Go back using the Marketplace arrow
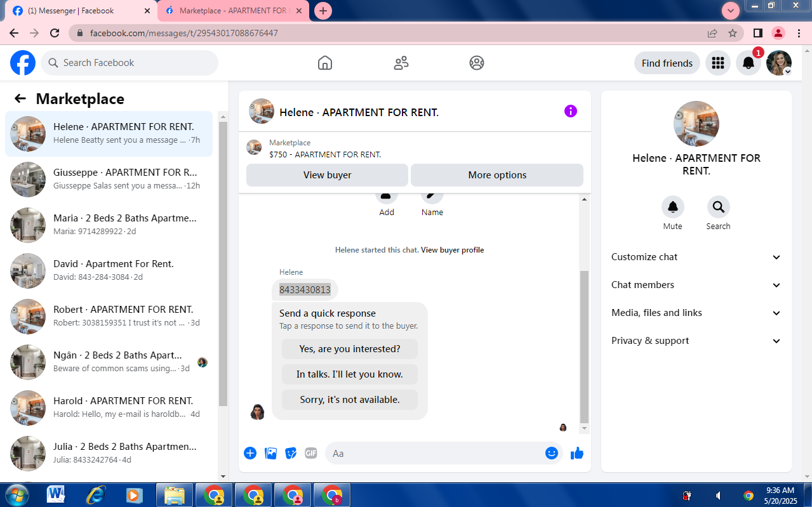Screen dimensions: 812x507 pyautogui.click(x=20, y=98)
